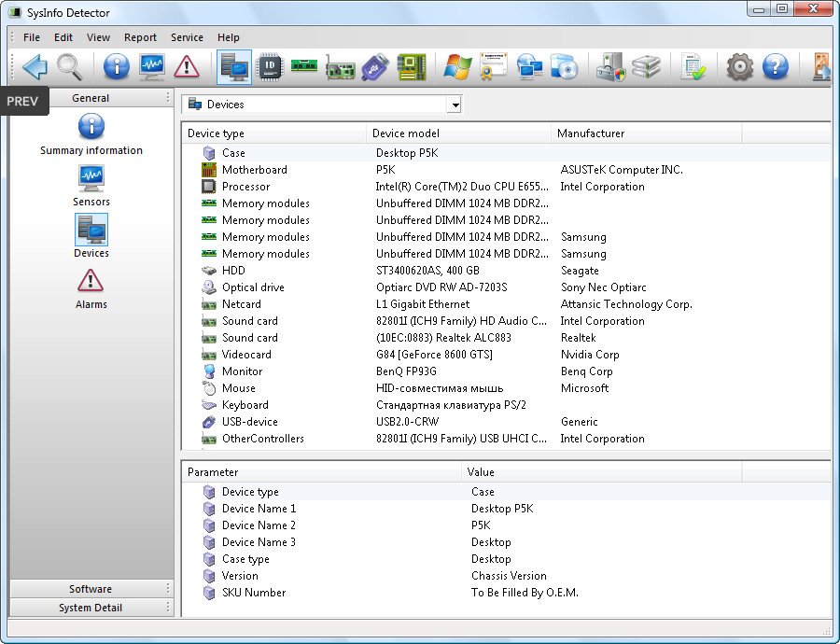Screen dimensions: 840x644
Task: Open the View menu
Action: [x=99, y=37]
